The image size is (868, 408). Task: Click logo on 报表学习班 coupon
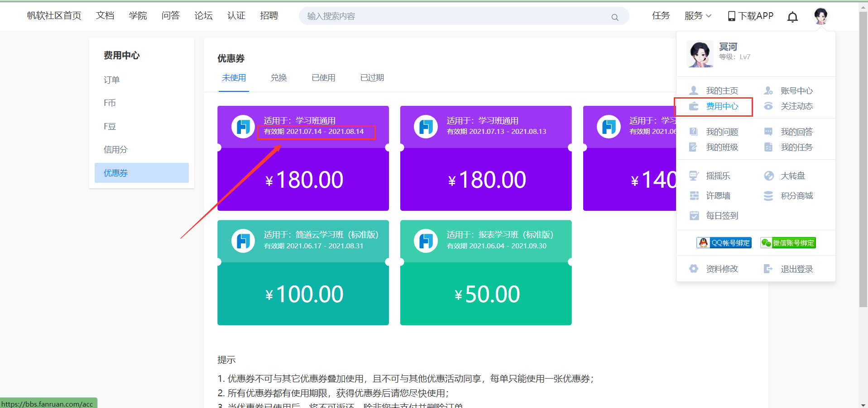point(426,241)
